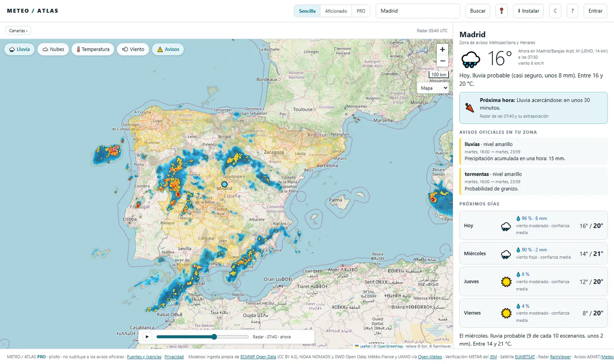The image size is (614, 364).
Task: Switch to Sencilla mode
Action: tap(307, 11)
